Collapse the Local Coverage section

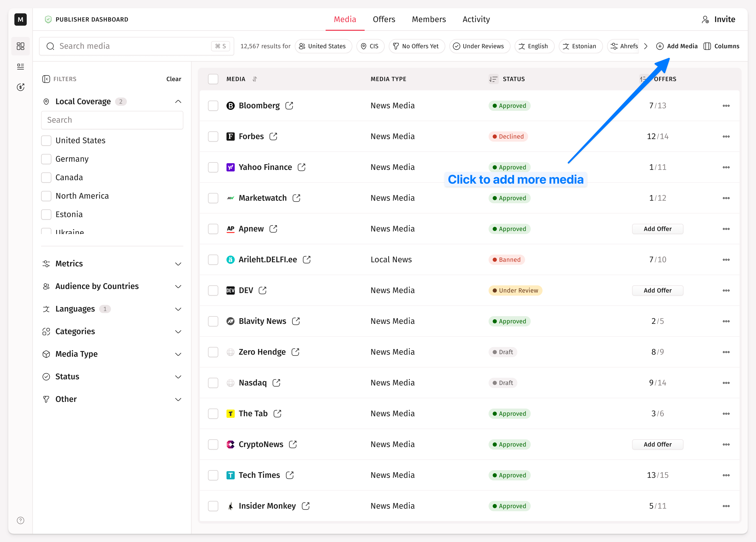click(178, 102)
